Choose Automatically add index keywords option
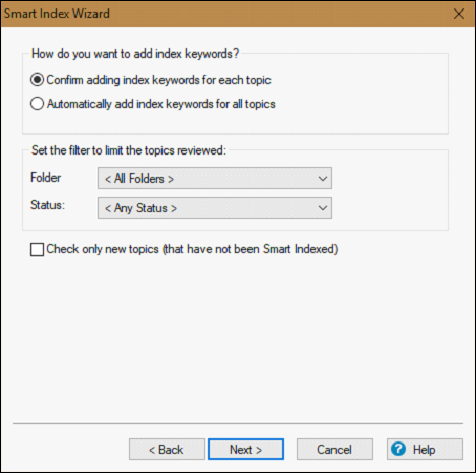 (x=37, y=104)
